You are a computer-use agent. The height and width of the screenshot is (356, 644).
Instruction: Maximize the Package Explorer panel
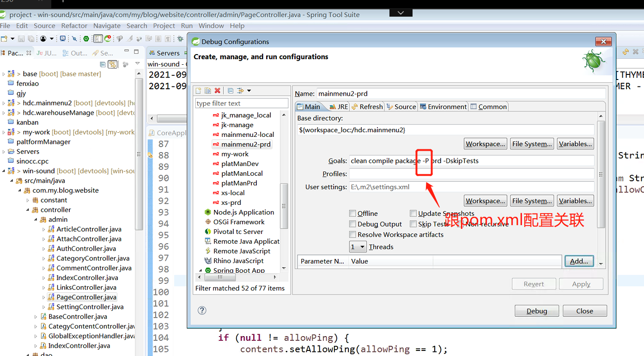136,52
